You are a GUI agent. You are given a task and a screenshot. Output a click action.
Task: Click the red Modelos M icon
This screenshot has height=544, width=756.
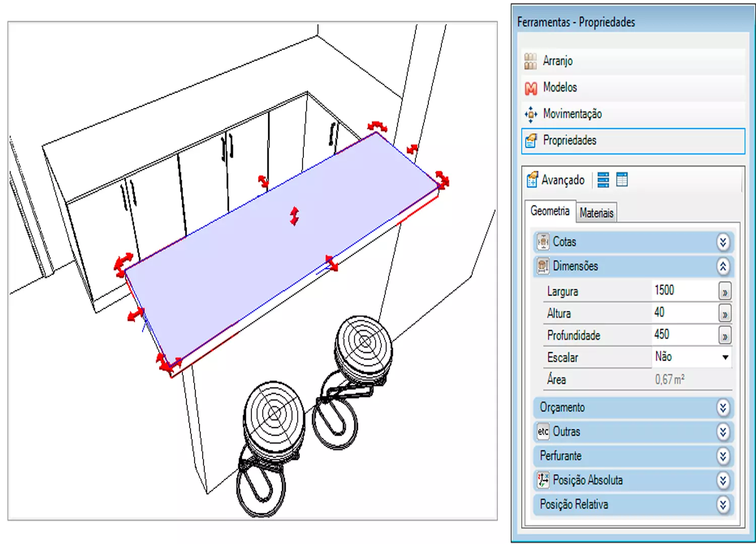(x=531, y=88)
